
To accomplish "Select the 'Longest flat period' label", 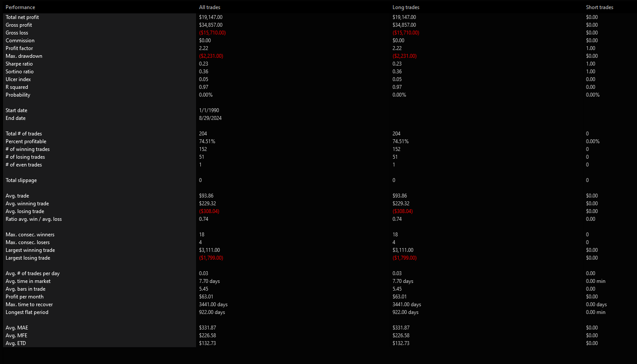I will click(x=27, y=312).
